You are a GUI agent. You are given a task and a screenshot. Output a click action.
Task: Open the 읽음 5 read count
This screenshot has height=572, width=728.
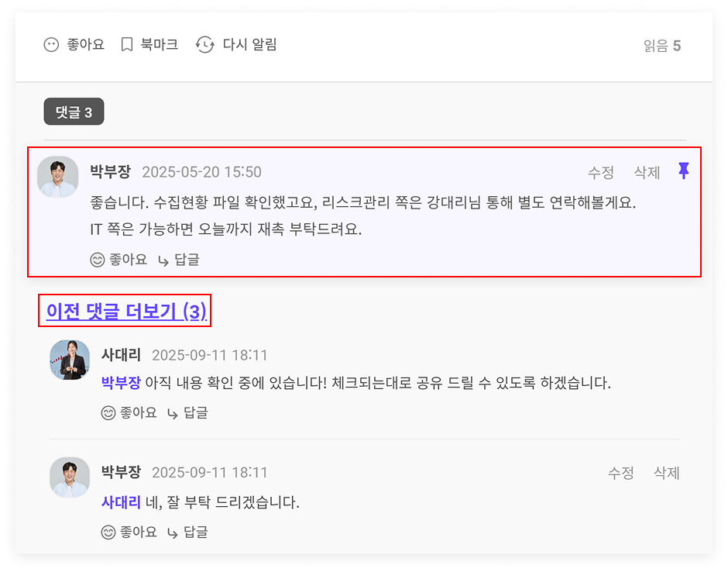click(x=662, y=46)
